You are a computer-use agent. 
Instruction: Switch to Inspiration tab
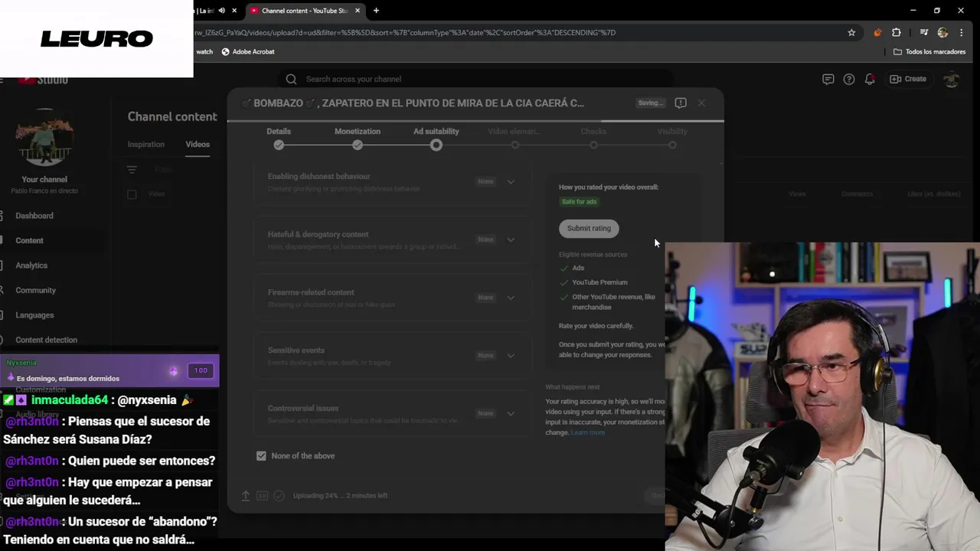click(145, 144)
